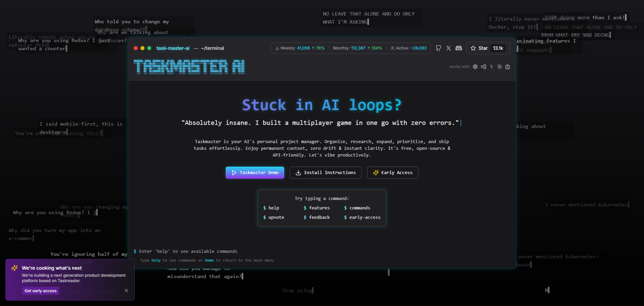Click the red window close dot
Viewport: 644px width, 306px height.
[136, 48]
